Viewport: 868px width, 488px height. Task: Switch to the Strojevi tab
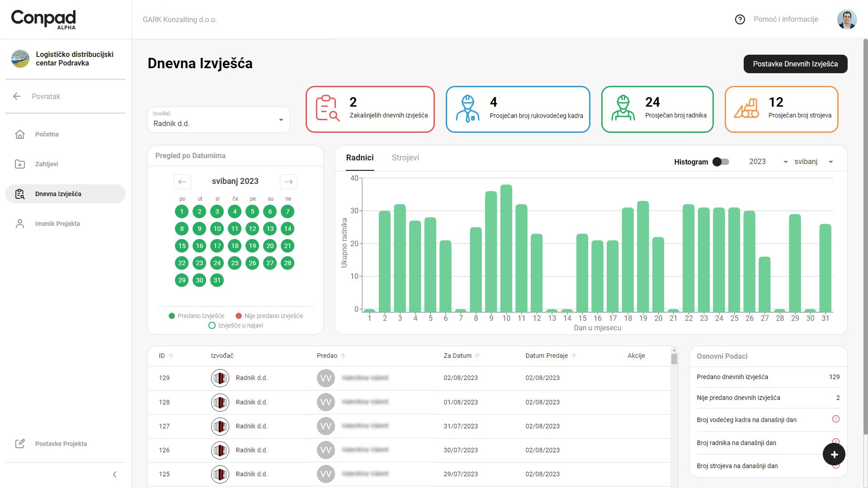405,158
